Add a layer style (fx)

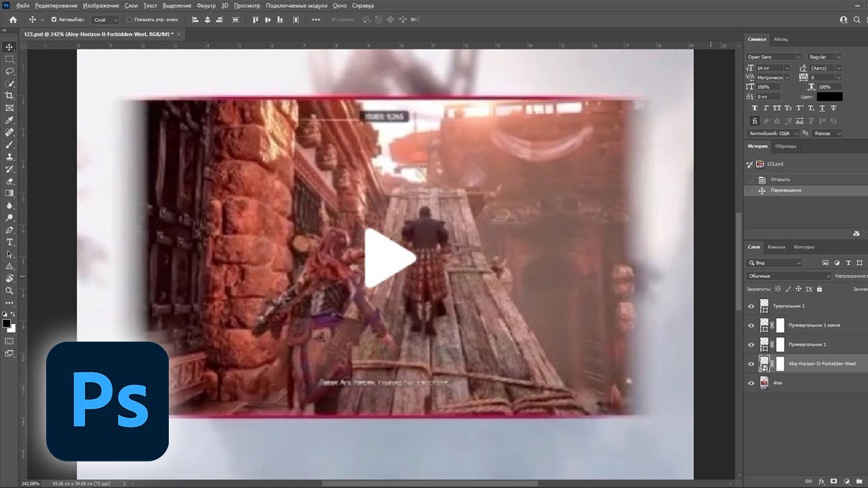pyautogui.click(x=821, y=481)
